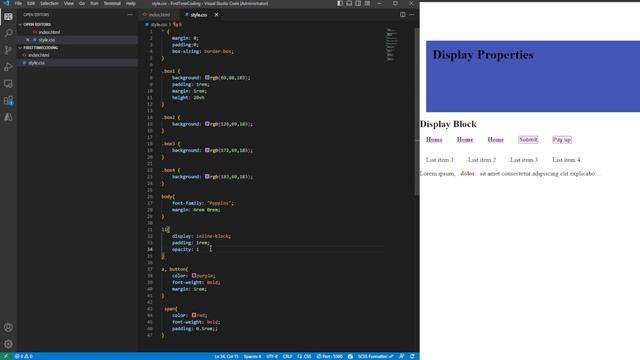The image size is (640, 360).
Task: Open editor More Actions ellipsis
Action: [x=412, y=15]
